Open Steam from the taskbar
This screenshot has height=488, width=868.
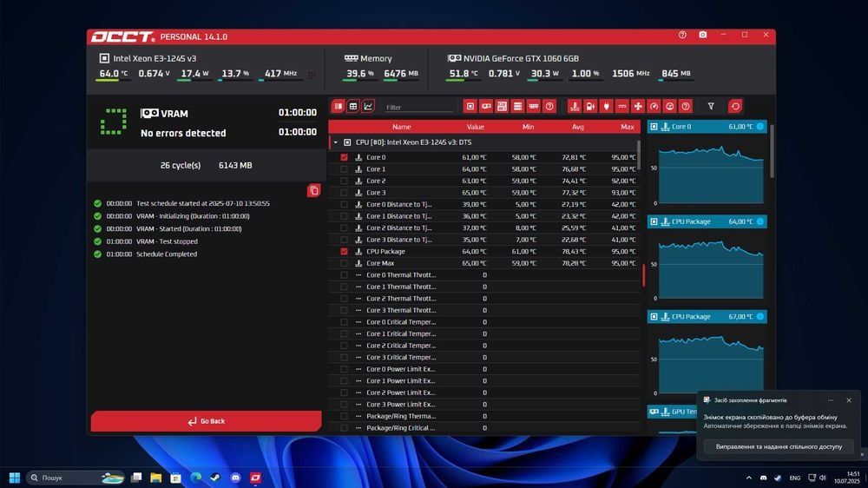pyautogui.click(x=215, y=478)
